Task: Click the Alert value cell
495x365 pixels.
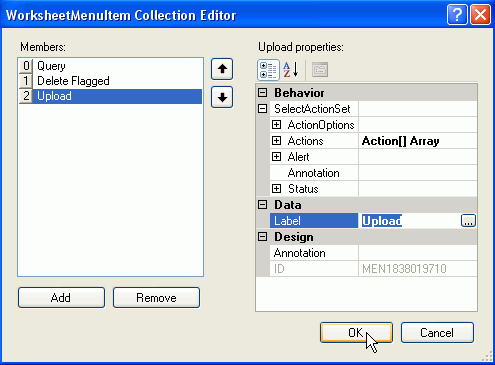Action: (x=418, y=157)
